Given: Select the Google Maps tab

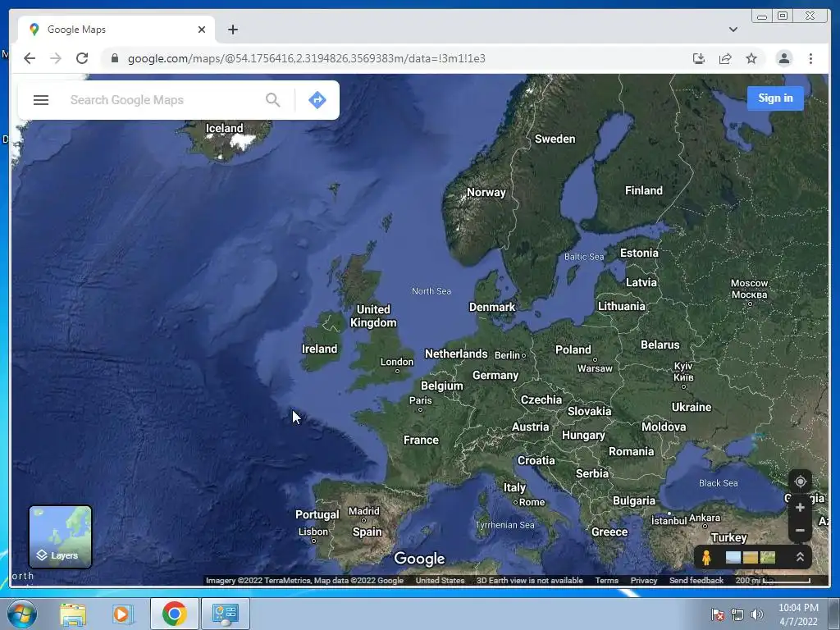Looking at the screenshot, I should (116, 30).
